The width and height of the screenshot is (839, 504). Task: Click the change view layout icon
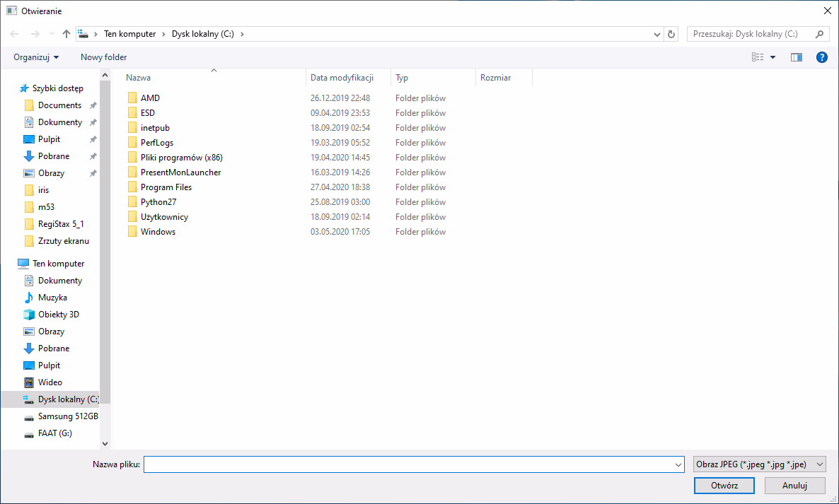[x=758, y=57]
